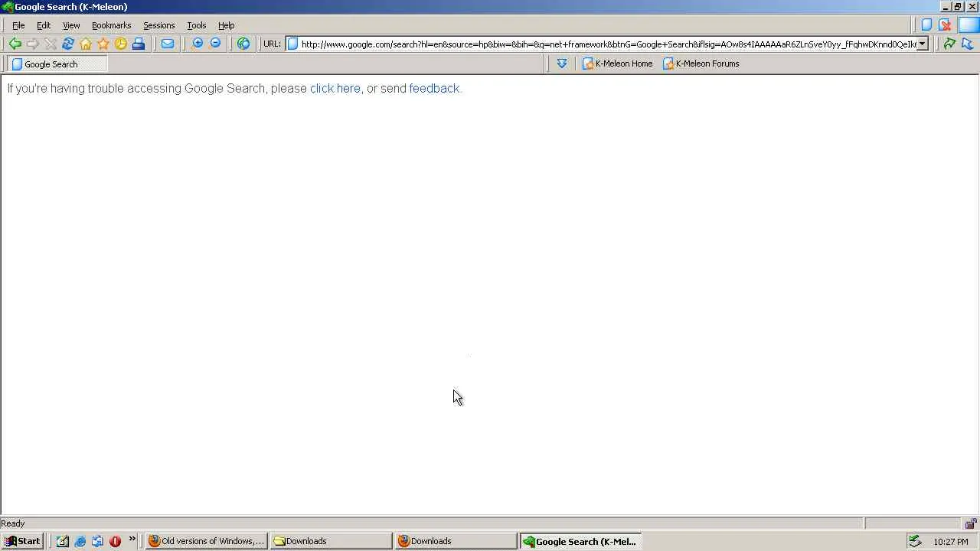Click the globe icon on the toolbar
Viewport: 980px width, 551px height.
(x=243, y=44)
